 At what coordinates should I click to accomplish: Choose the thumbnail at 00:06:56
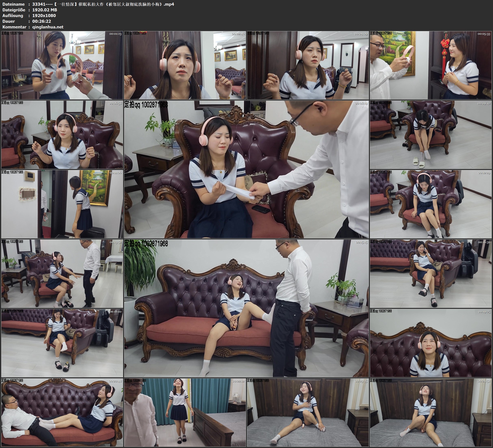[x=62, y=134]
